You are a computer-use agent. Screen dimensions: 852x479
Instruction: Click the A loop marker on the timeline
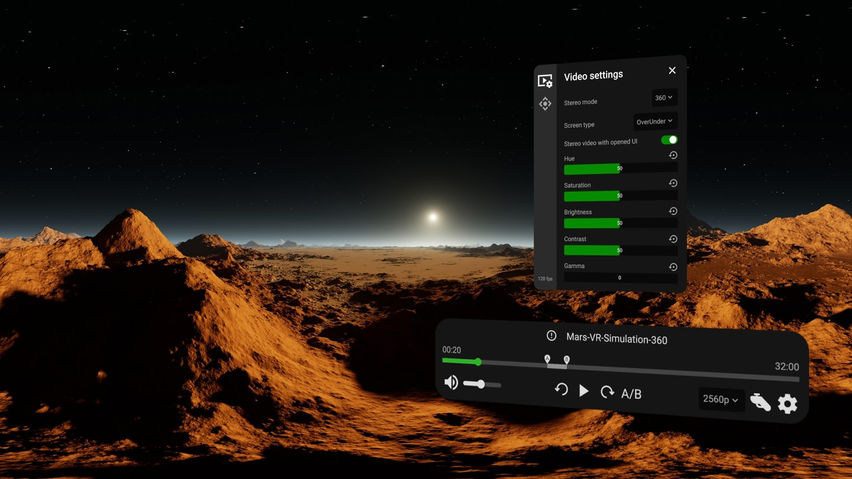547,359
